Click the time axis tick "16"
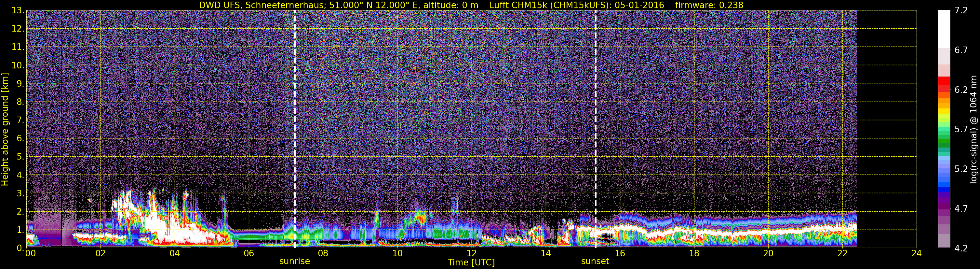980x269 pixels. click(620, 254)
